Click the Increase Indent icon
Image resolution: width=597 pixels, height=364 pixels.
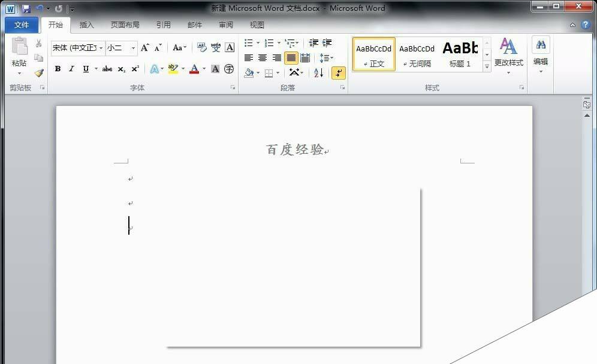327,43
